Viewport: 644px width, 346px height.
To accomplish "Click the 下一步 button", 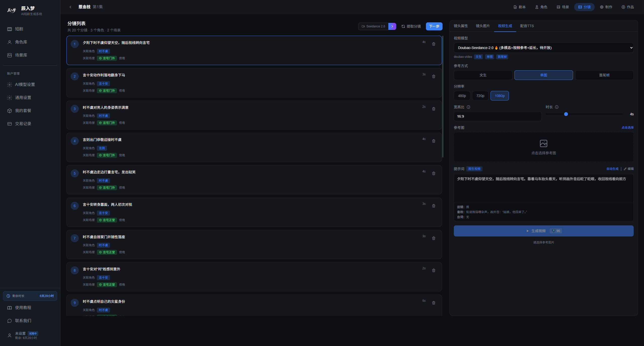I will tap(434, 26).
